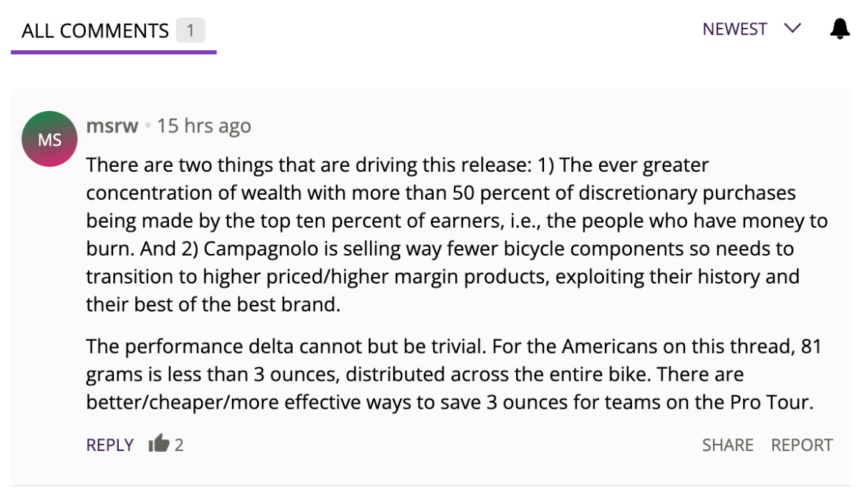The image size is (859, 504).
Task: Click the like count number 2
Action: click(x=179, y=445)
